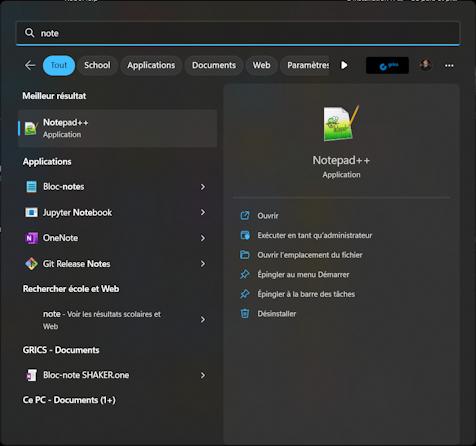Open Bloc-note SHAKER.one document
Viewport: 476px width, 446px height.
117,375
